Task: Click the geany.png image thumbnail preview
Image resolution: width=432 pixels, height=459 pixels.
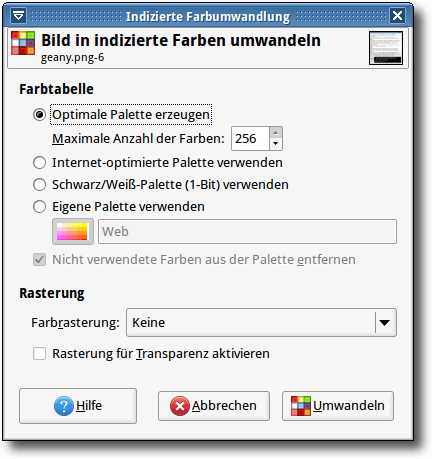Action: click(386, 48)
